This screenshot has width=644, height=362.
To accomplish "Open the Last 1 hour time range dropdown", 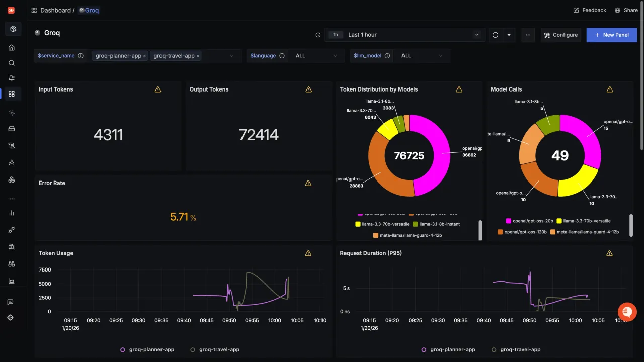I will (405, 35).
